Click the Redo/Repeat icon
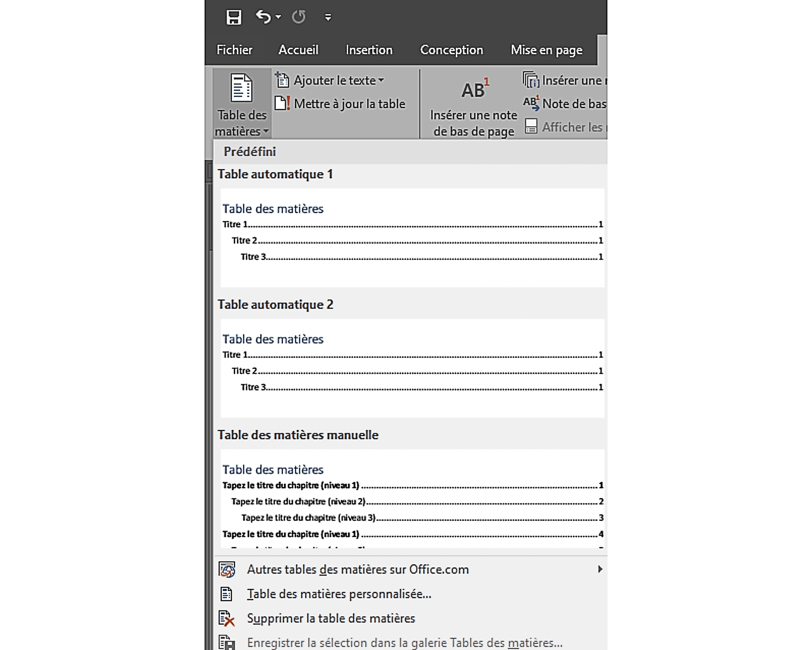The width and height of the screenshot is (812, 650). pyautogui.click(x=299, y=17)
